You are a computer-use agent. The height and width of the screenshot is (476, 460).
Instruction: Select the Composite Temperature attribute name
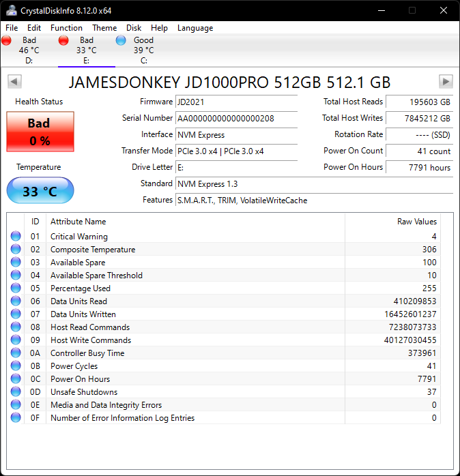point(93,250)
